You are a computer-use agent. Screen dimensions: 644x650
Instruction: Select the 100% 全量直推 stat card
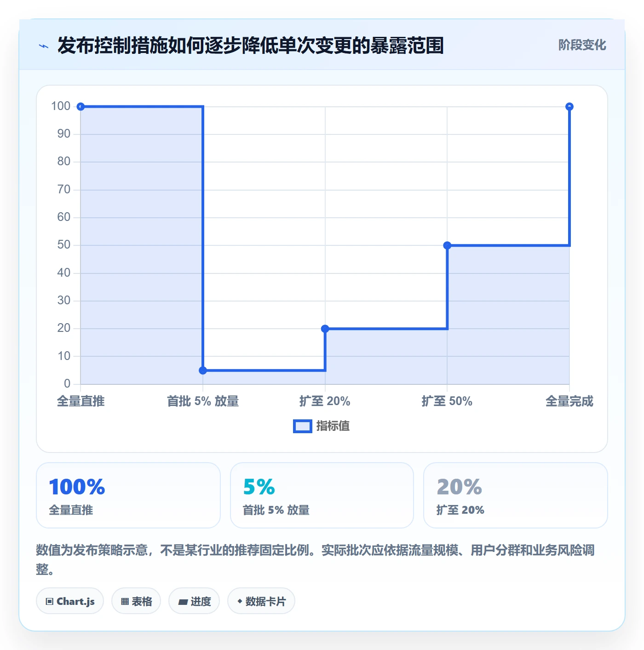[x=128, y=495]
